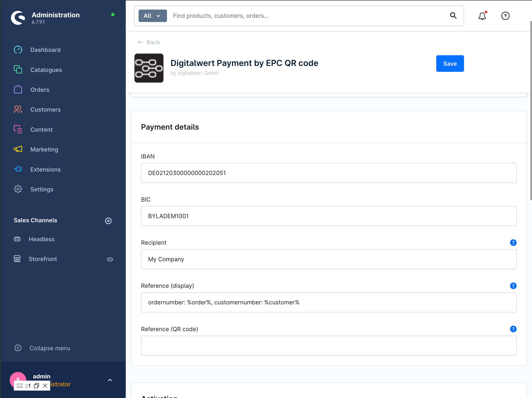532x398 pixels.
Task: Click the Shopware logo icon
Action: tap(18, 18)
